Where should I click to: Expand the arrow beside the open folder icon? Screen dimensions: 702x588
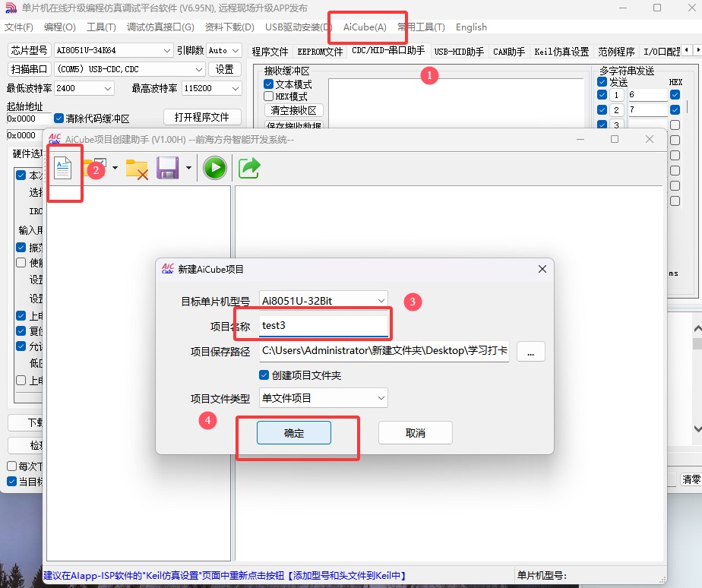pos(115,168)
